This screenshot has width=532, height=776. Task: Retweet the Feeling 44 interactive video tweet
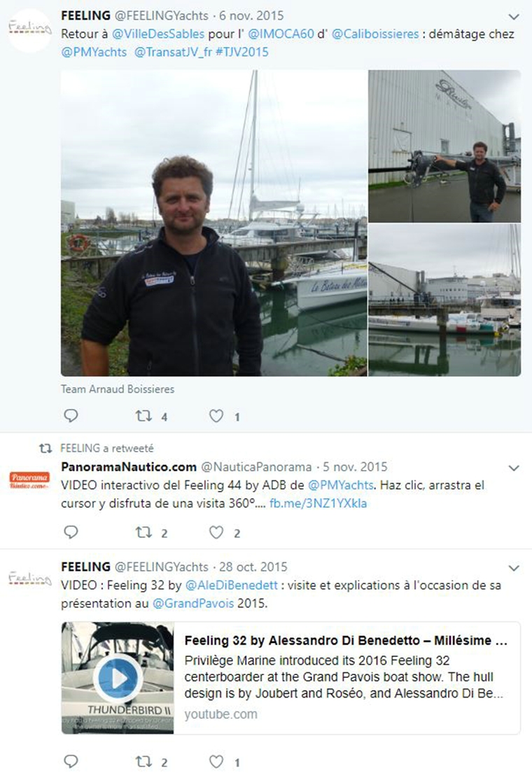click(144, 532)
